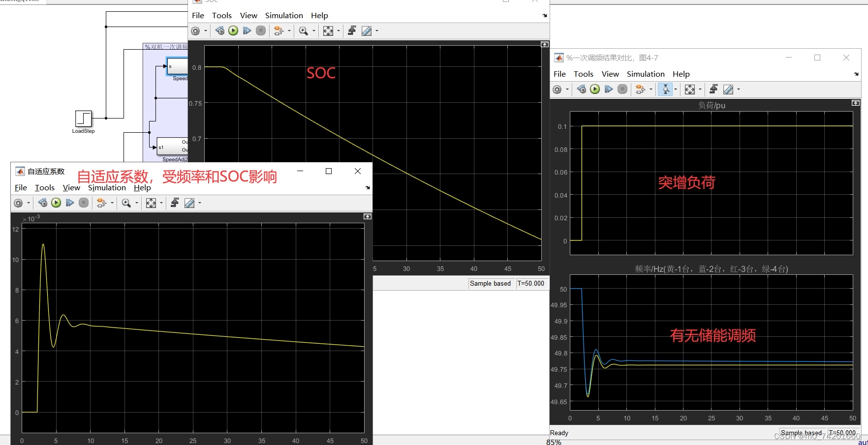Click Step Back in 一次调频结果对比 scope toolbar

point(582,89)
